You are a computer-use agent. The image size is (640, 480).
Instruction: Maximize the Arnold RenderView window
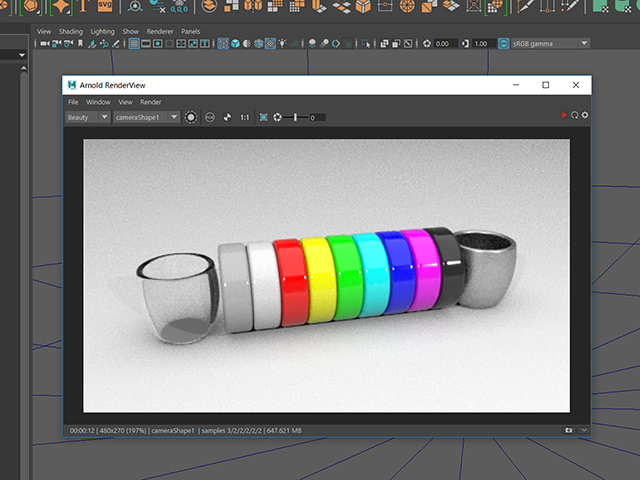click(x=546, y=85)
